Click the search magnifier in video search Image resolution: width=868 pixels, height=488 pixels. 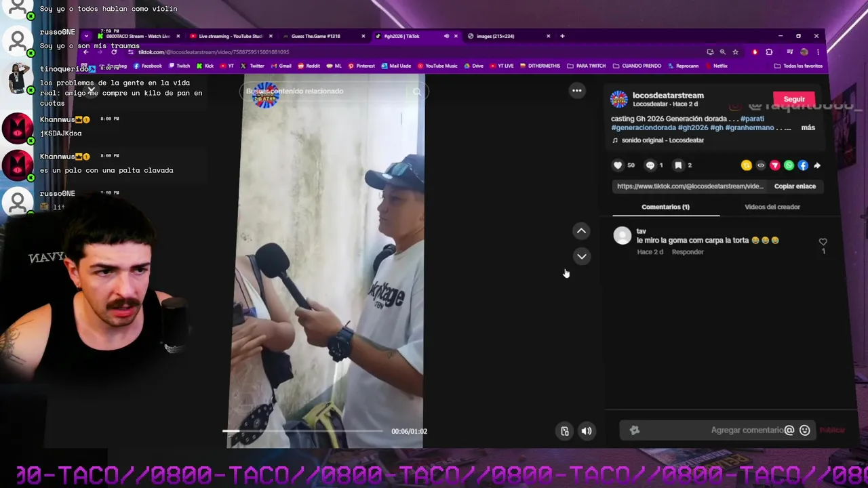pos(417,91)
